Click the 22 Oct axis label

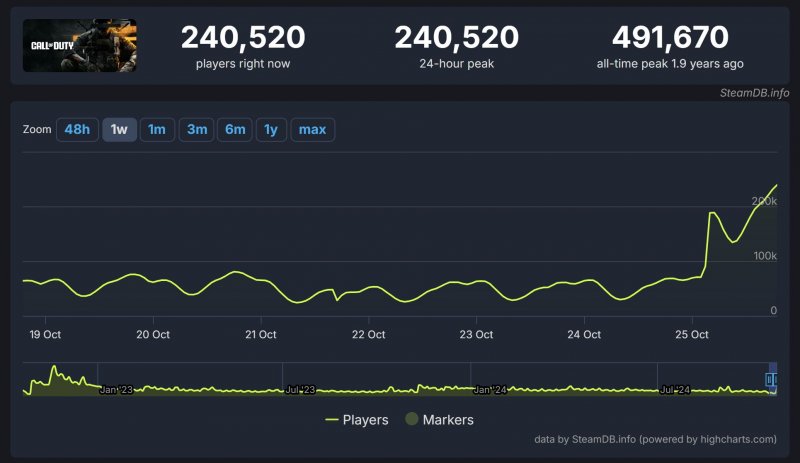point(368,334)
